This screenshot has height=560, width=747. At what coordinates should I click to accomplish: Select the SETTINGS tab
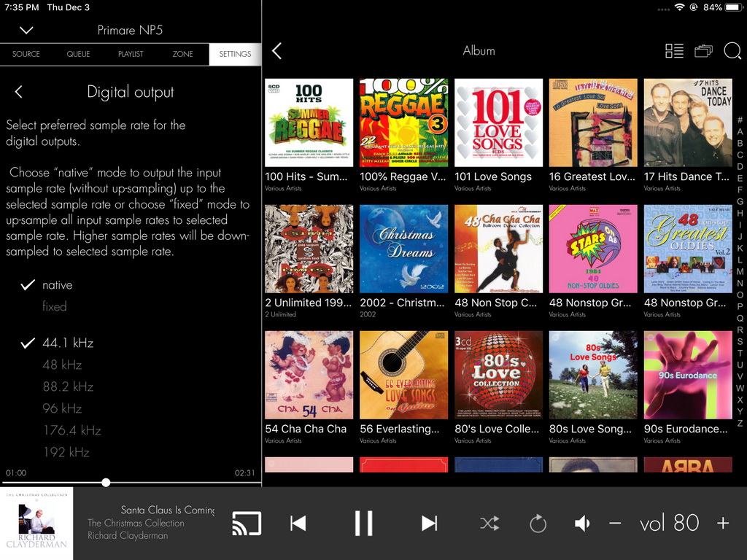235,54
